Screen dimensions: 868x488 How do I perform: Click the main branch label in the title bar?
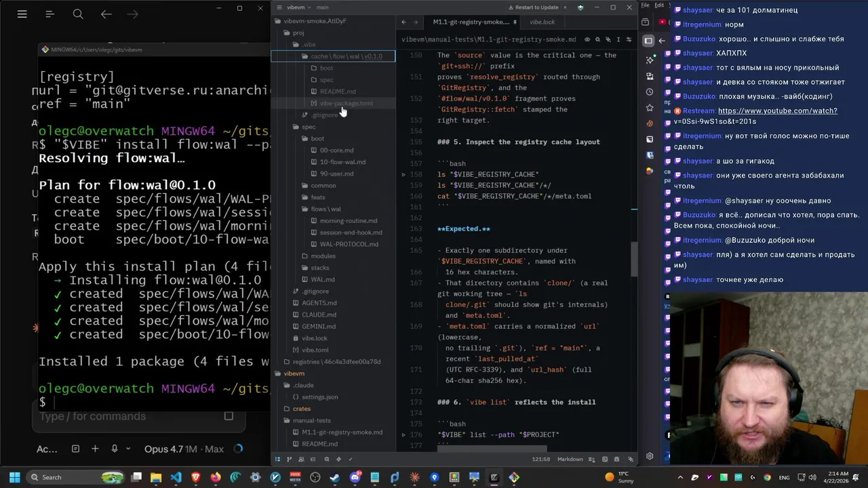tap(322, 7)
